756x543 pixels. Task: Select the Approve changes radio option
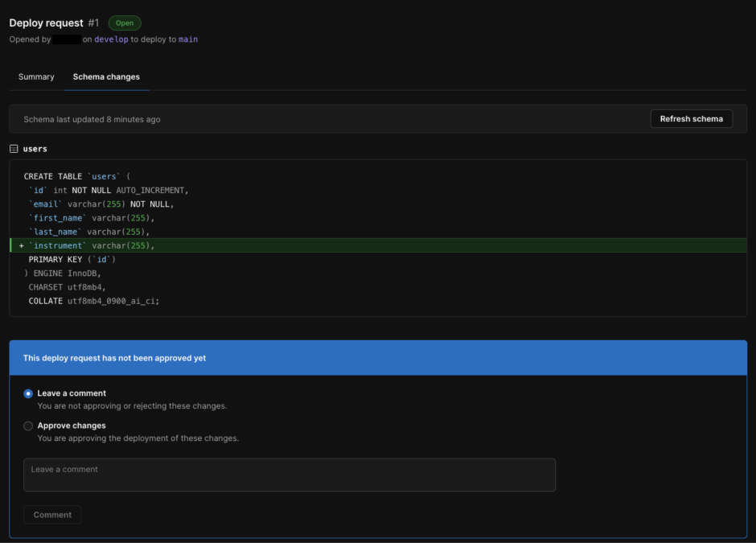28,426
